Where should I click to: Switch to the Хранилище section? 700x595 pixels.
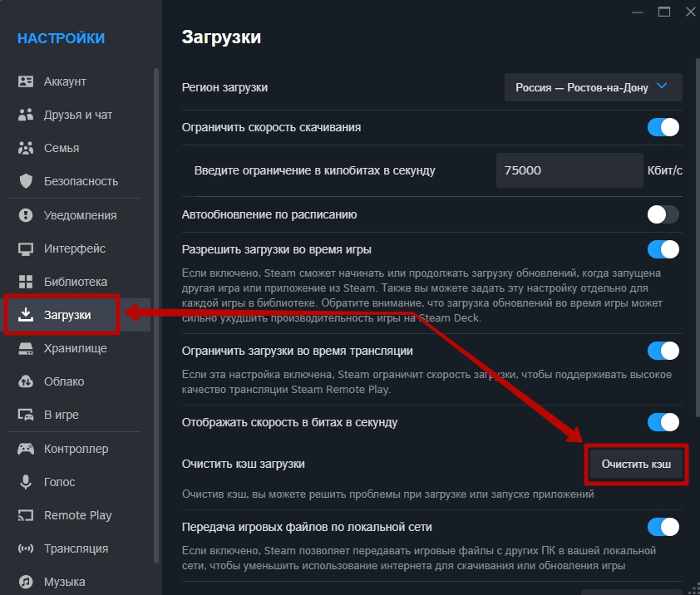(75, 348)
